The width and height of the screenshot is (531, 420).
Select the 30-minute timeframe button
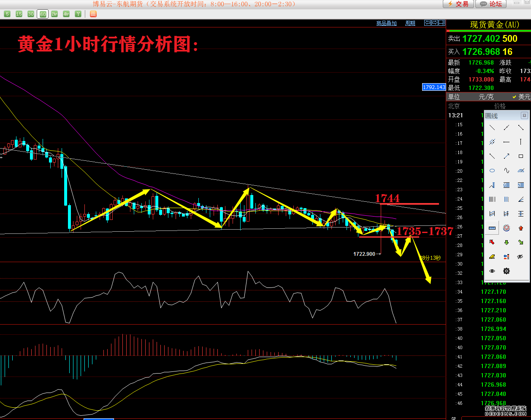pos(31,14)
